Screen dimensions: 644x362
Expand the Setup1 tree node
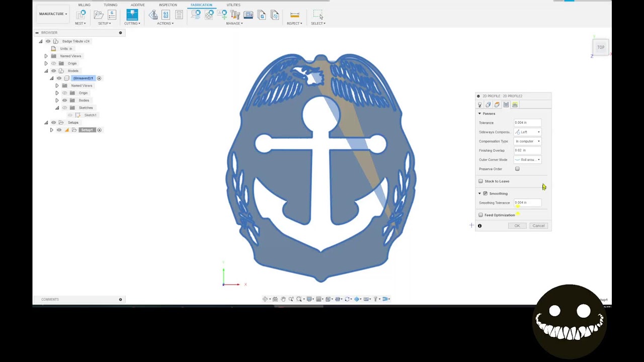pos(51,130)
